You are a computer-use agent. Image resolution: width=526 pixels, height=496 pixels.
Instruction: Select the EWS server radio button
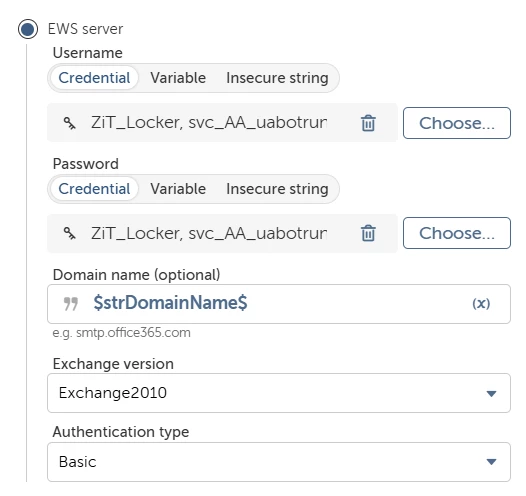tap(28, 29)
